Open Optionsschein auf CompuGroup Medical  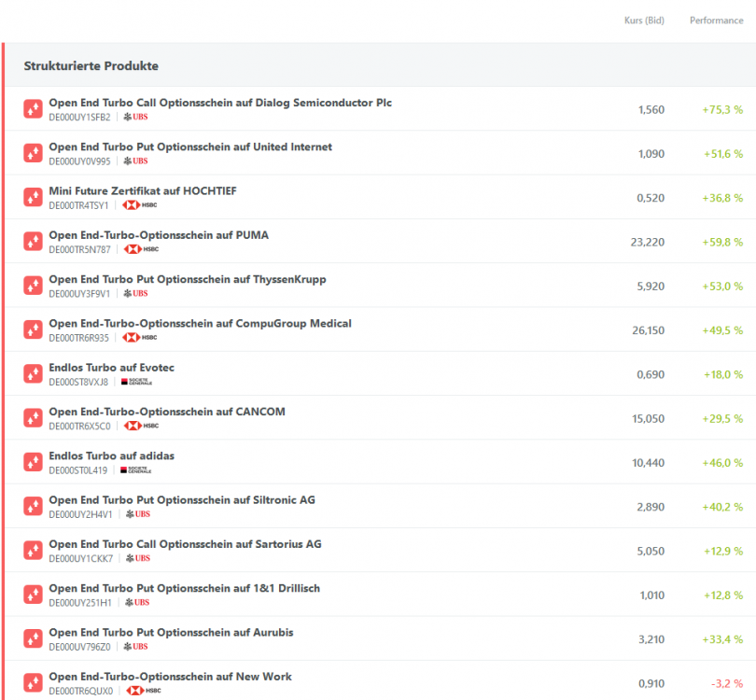point(200,324)
